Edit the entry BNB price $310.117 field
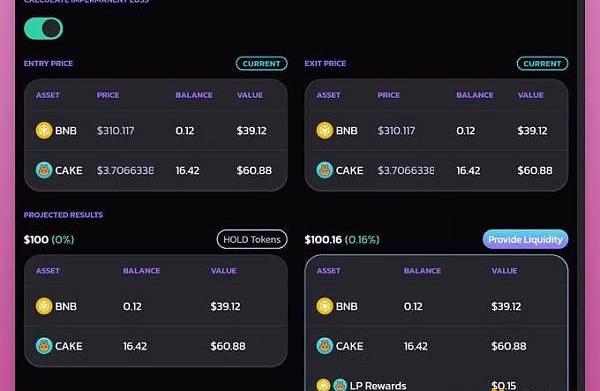The image size is (600, 391). [x=116, y=131]
